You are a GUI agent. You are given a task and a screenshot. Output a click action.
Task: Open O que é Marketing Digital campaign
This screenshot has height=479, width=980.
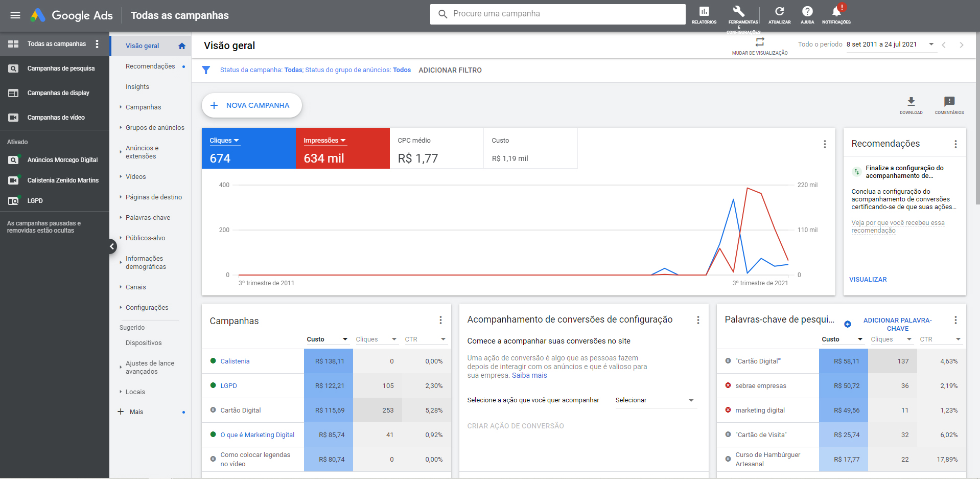tap(257, 435)
